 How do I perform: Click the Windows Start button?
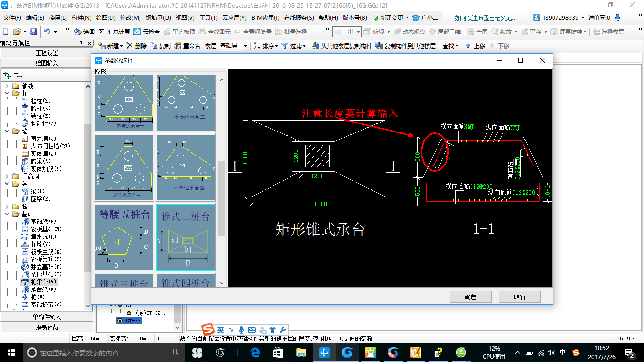click(x=11, y=353)
